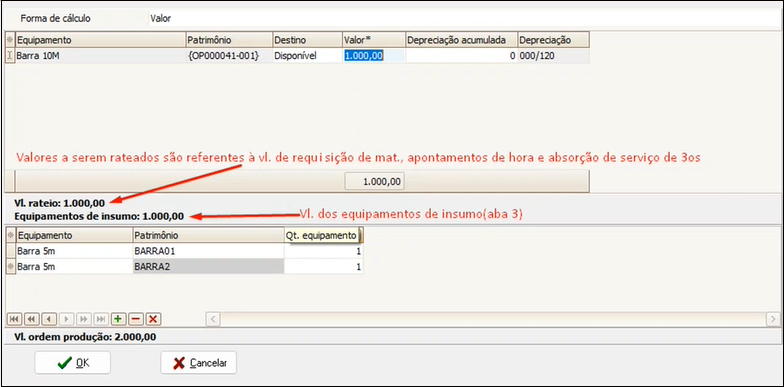Select the Disponível destino cell
This screenshot has width=784, height=387.
307,56
